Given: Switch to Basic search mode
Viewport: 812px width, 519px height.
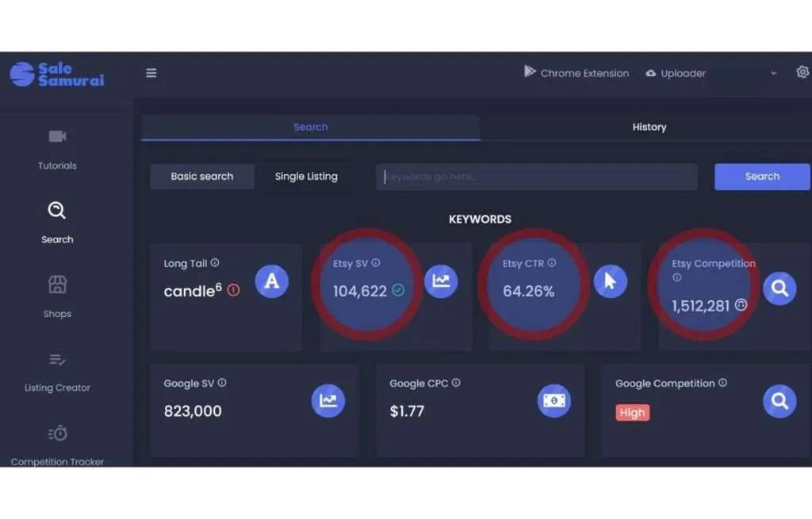Looking at the screenshot, I should [202, 177].
